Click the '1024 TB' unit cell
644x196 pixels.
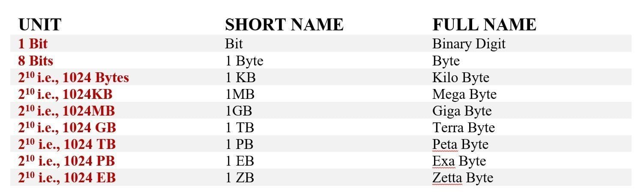pos(67,144)
